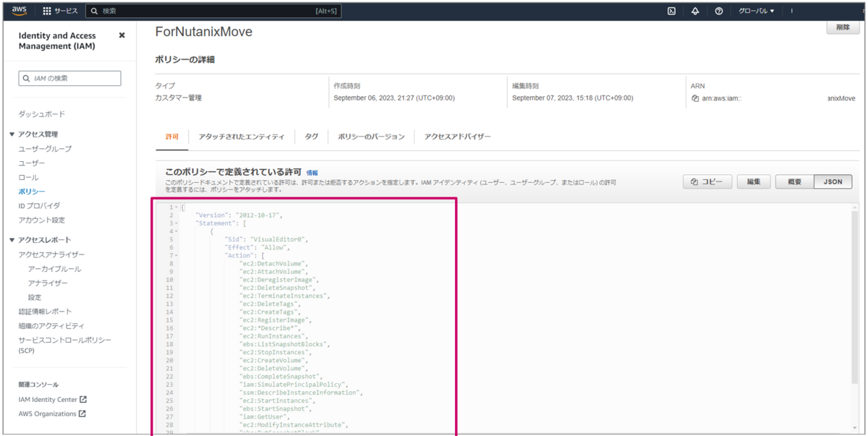Viewport: 868px width, 436px height.
Task: Open the help question mark icon
Action: click(x=718, y=11)
